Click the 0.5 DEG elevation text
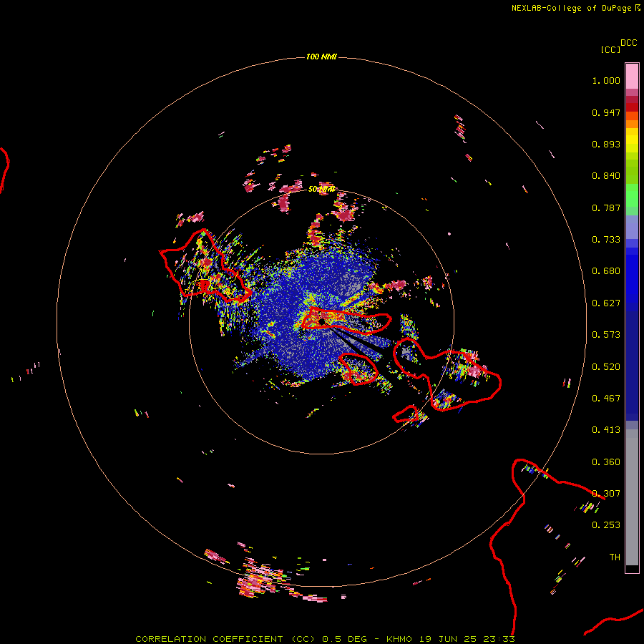Viewport: 644px width, 644px height. (x=345, y=639)
